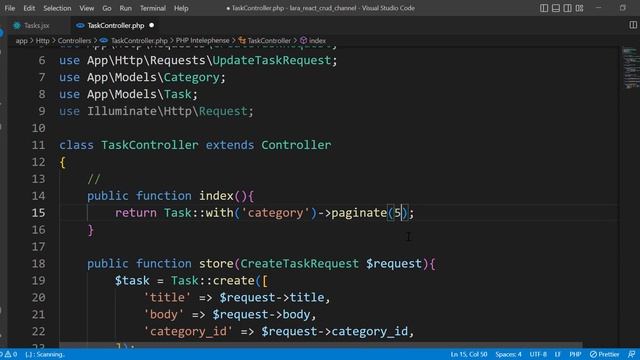The height and width of the screenshot is (360, 640).
Task: Click on UpdateTaskRequest in line 6
Action: 272,60
